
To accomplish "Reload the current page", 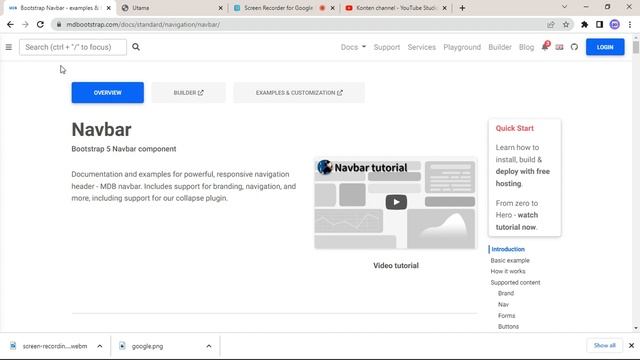I will [40, 24].
